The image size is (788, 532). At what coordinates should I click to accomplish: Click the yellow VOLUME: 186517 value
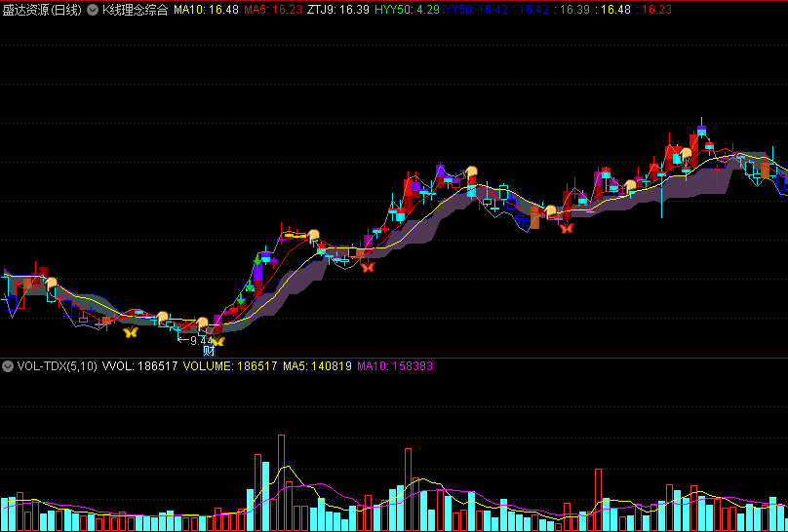pos(230,366)
